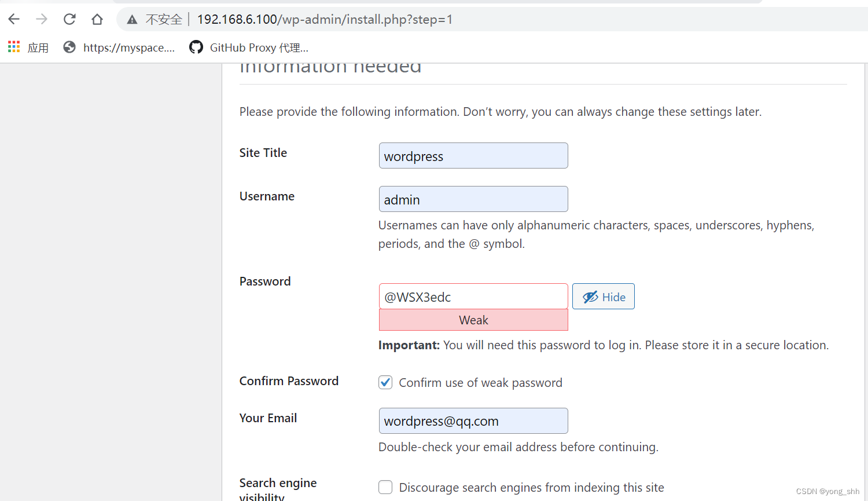Click the address bar URL
The image size is (868, 501).
(x=325, y=19)
